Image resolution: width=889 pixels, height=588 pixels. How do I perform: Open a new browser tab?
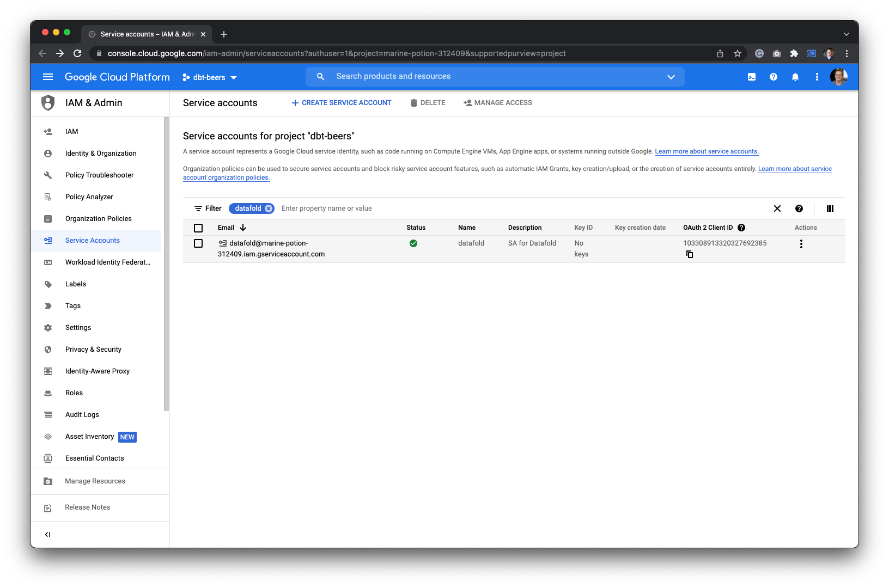[x=224, y=34]
